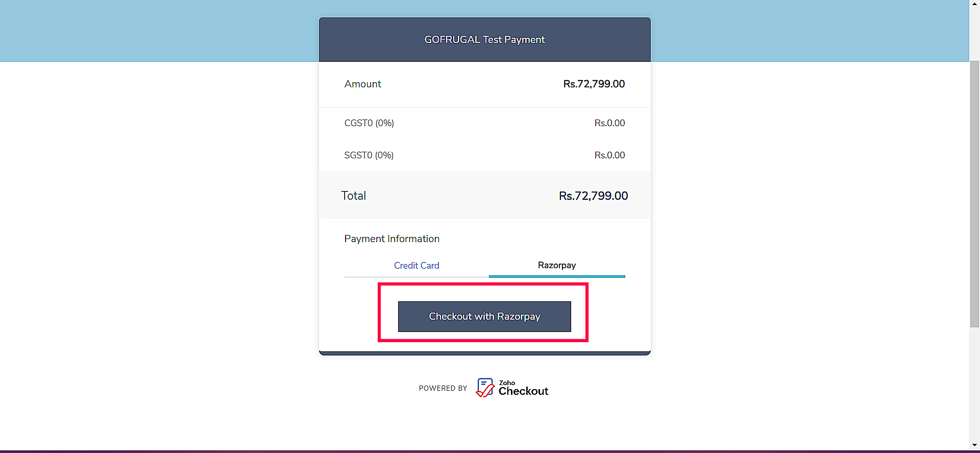
Task: Click the POWERED BY text
Action: tap(443, 389)
